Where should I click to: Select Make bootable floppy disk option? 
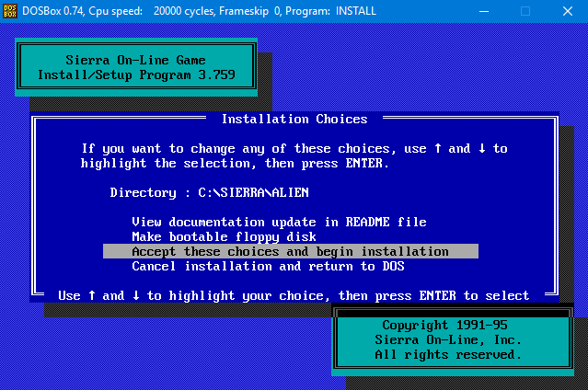coord(224,237)
